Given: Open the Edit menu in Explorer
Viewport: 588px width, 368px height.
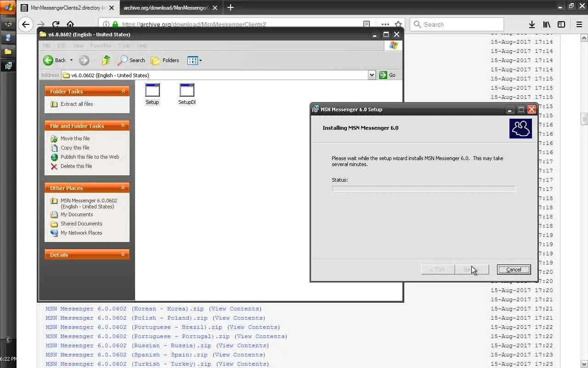Looking at the screenshot, I should tap(62, 46).
